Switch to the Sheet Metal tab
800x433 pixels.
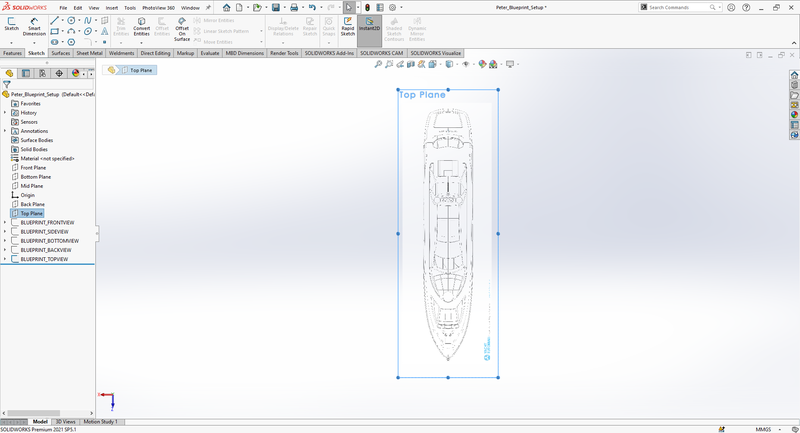(89, 53)
